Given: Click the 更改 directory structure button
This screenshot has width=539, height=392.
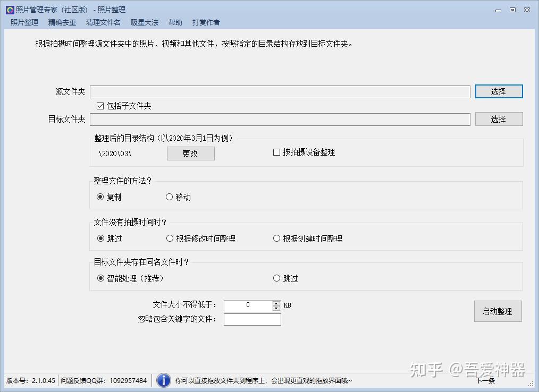Looking at the screenshot, I should click(x=191, y=153).
